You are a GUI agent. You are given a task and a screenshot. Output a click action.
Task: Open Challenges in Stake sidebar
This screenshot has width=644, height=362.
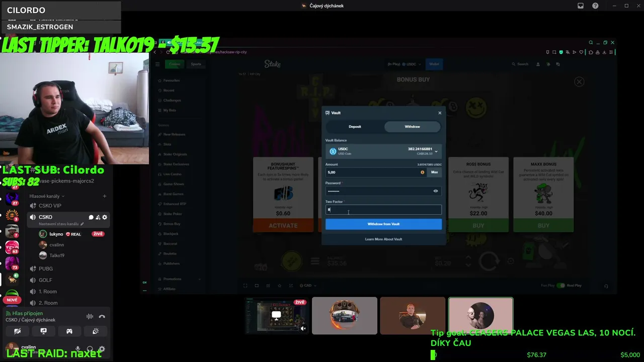click(172, 100)
